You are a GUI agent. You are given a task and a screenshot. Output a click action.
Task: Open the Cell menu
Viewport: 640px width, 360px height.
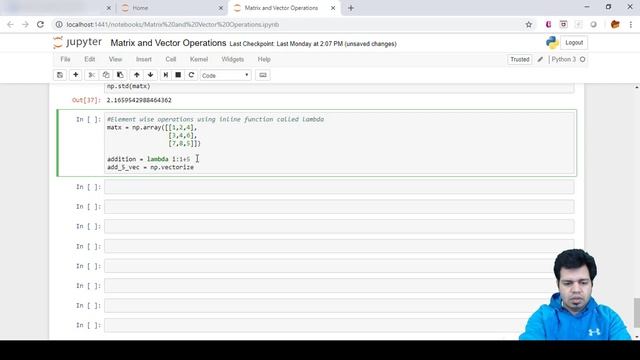[171, 60]
